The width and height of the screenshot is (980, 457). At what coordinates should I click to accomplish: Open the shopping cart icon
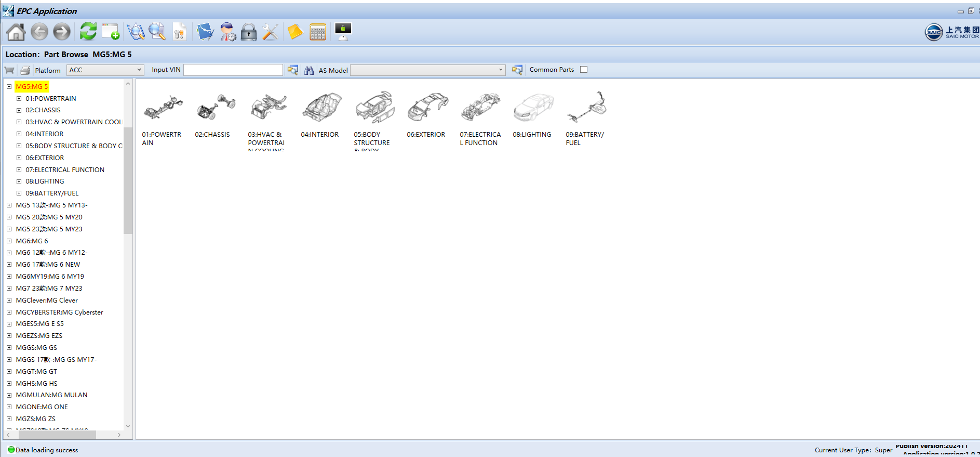coord(9,70)
